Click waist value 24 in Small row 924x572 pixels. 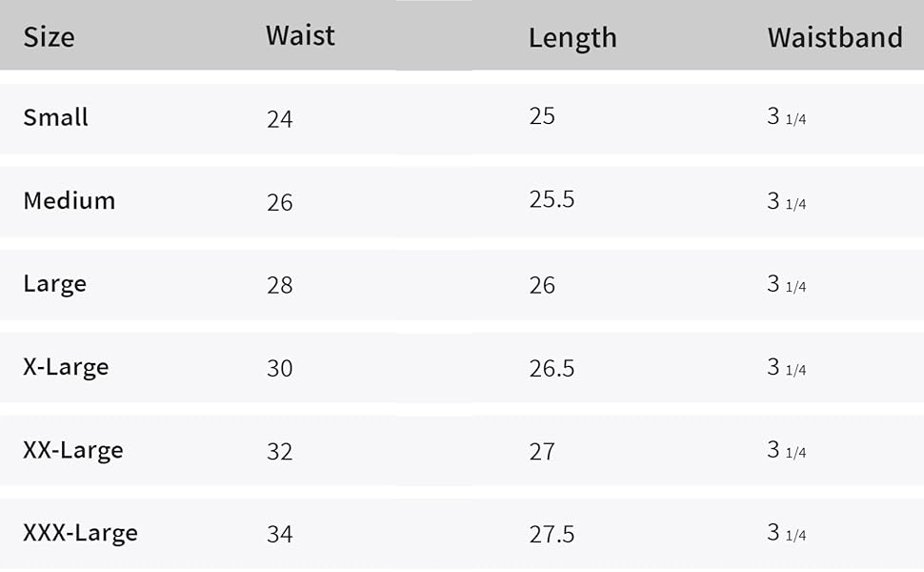pos(280,119)
